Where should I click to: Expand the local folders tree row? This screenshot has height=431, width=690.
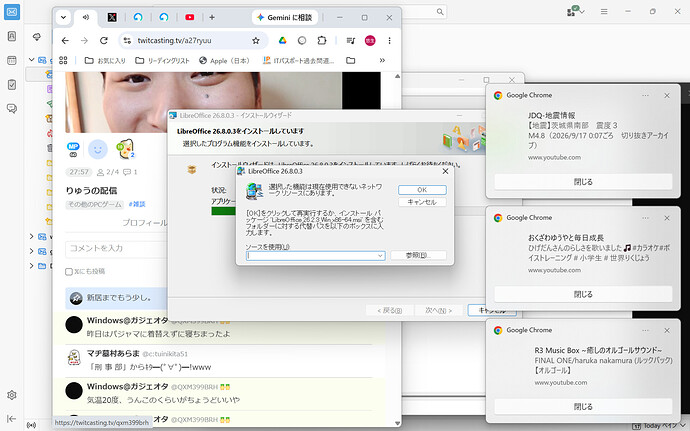(31, 265)
